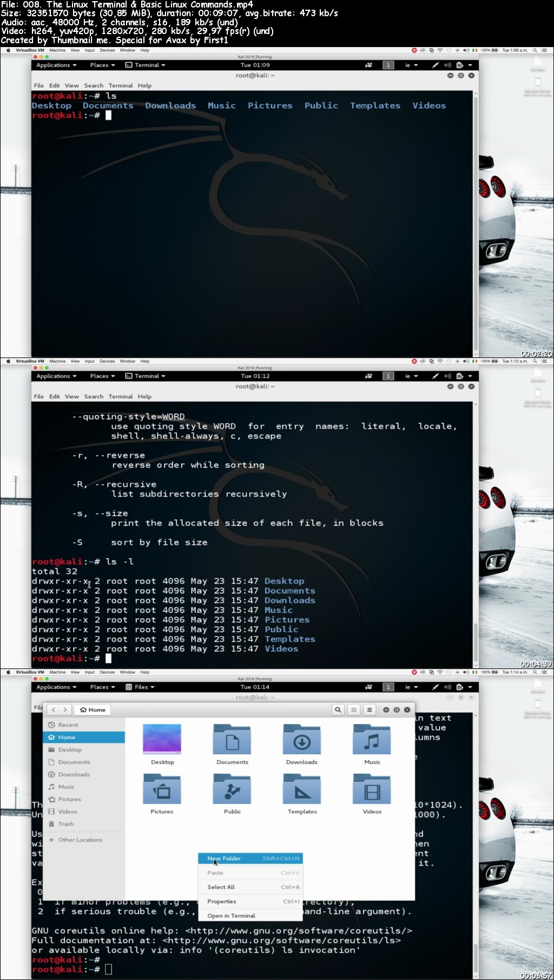This screenshot has width=554, height=980.
Task: Toggle the view mode button in Files header
Action: point(354,710)
